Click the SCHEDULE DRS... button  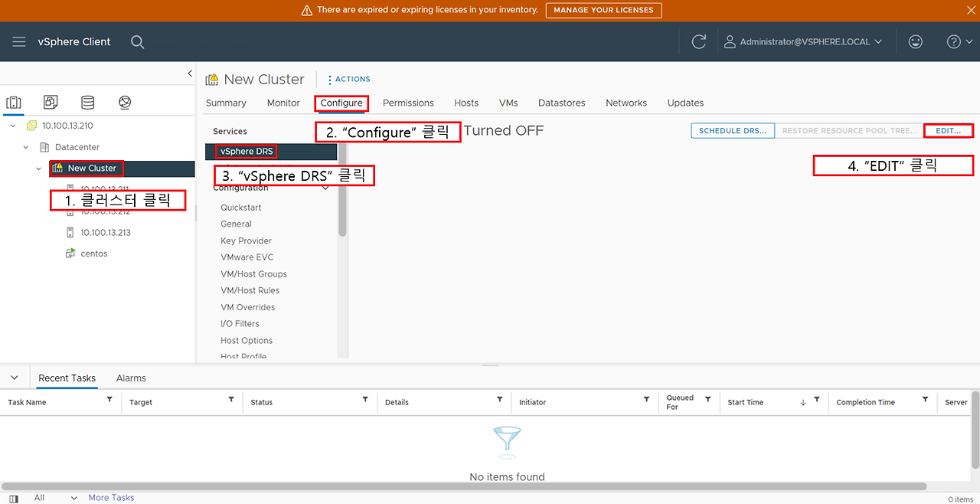733,131
